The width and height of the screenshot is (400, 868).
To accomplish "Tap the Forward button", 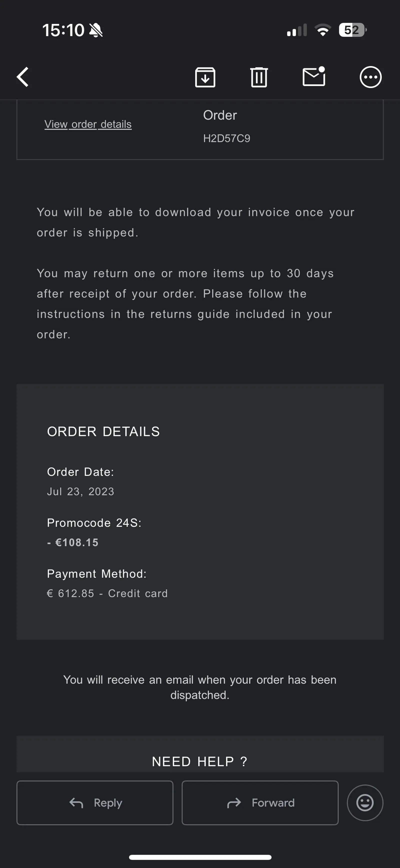I will click(260, 803).
